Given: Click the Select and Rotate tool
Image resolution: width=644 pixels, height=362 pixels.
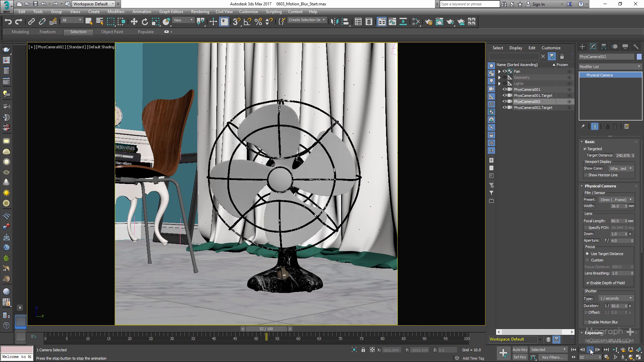Looking at the screenshot, I should (x=145, y=22).
